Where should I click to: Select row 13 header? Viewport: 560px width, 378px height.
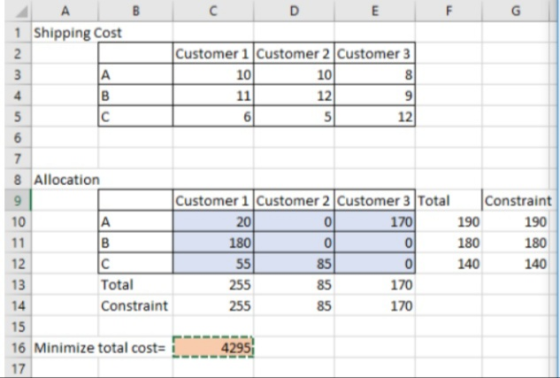click(18, 285)
